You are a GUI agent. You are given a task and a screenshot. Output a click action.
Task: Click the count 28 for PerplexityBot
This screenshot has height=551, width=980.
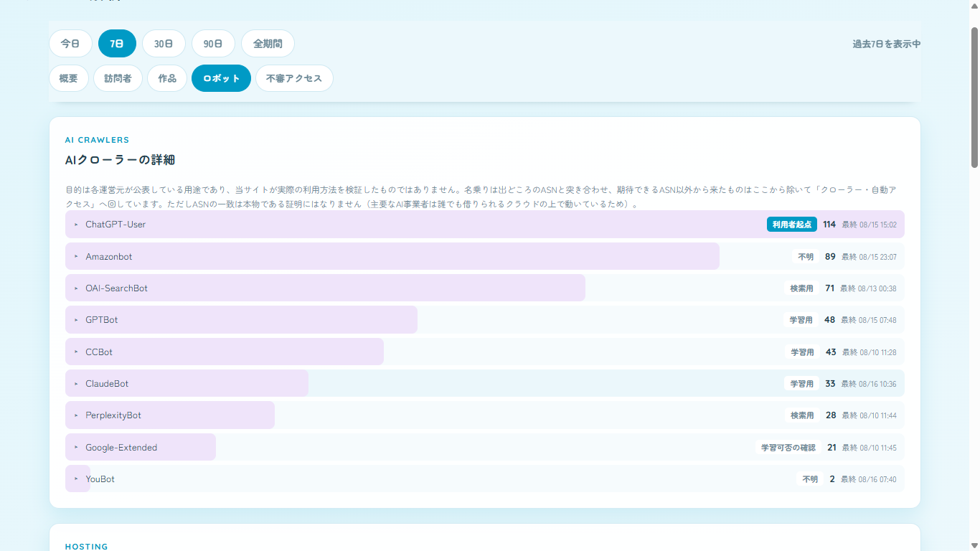coord(831,415)
